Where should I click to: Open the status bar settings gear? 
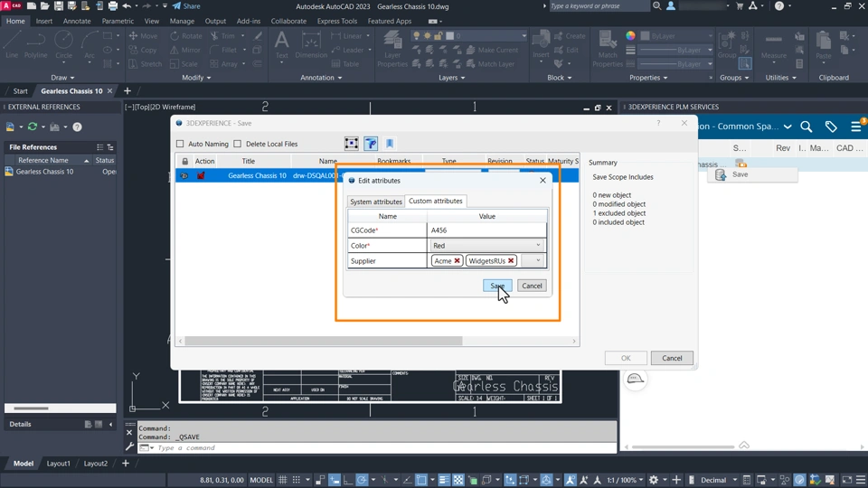pyautogui.click(x=653, y=480)
